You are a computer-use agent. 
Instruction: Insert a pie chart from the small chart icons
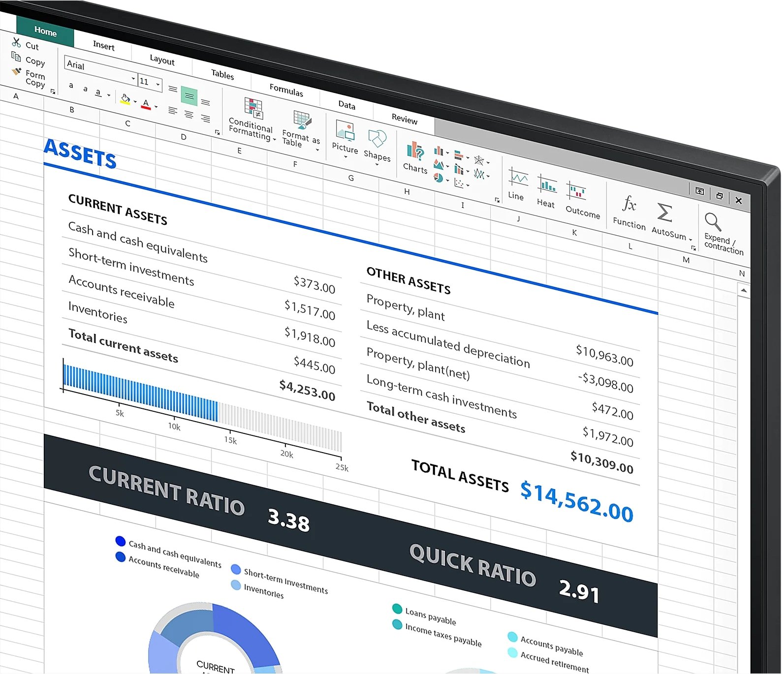pyautogui.click(x=439, y=178)
